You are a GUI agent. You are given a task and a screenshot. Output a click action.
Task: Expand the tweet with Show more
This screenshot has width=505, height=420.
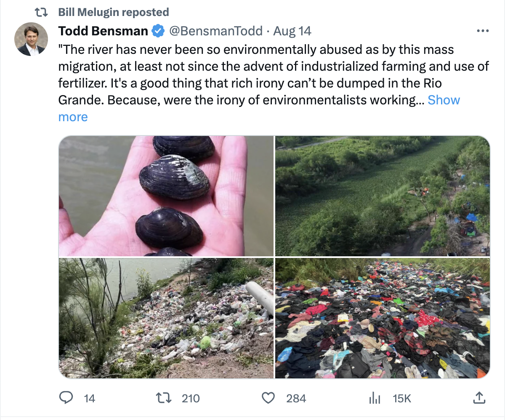point(444,100)
